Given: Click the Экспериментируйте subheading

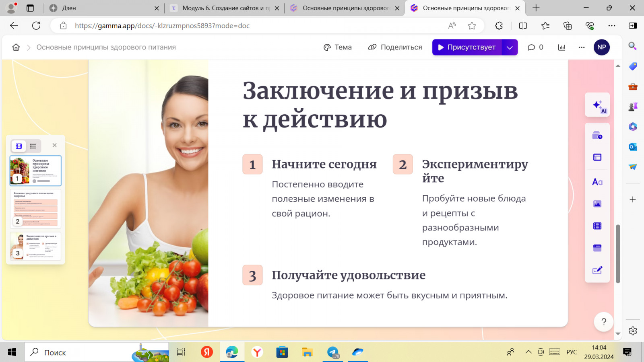Looking at the screenshot, I should 475,171.
